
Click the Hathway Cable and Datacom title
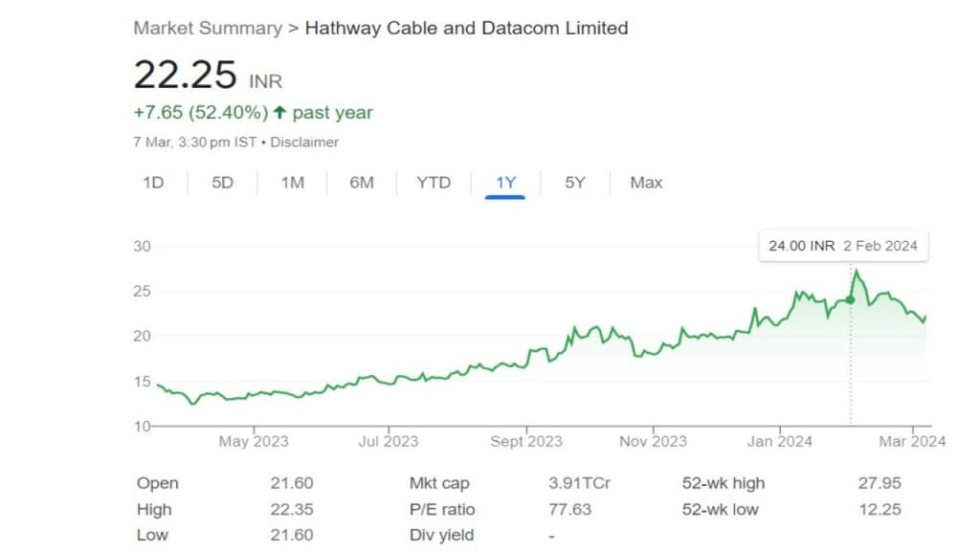[466, 28]
